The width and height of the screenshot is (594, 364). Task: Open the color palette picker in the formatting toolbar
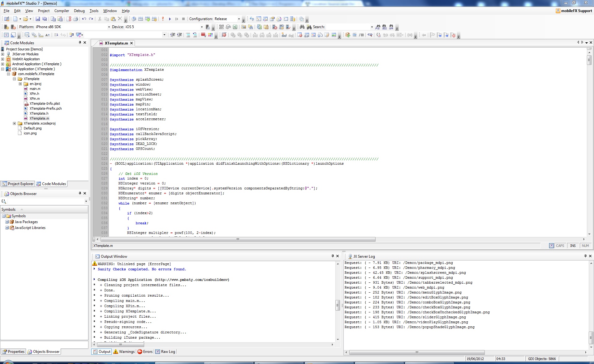click(210, 35)
